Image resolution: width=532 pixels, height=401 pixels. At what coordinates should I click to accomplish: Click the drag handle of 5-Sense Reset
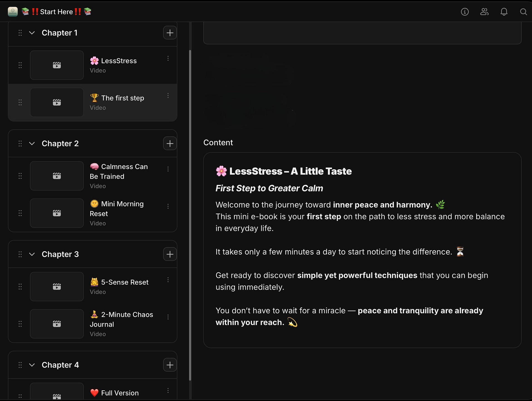tap(20, 287)
